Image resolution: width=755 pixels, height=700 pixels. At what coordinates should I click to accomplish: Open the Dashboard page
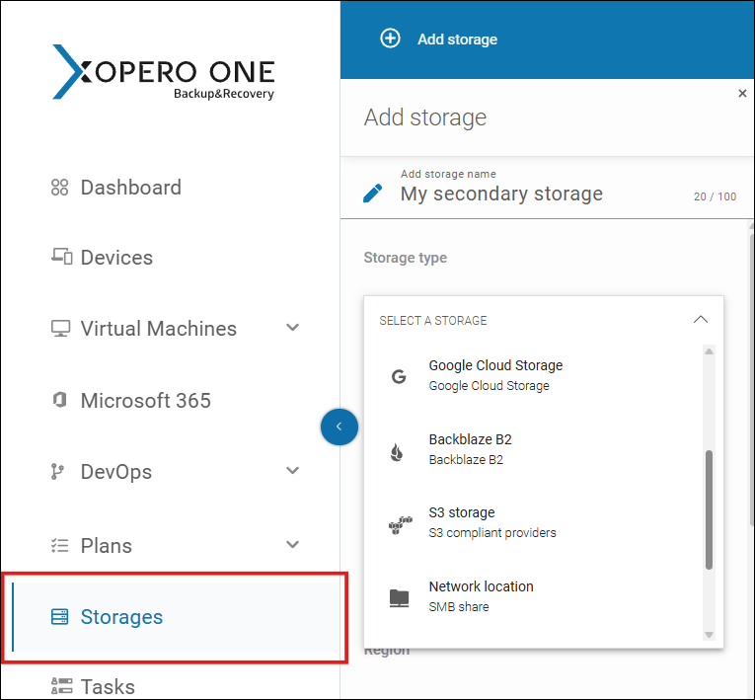(130, 188)
